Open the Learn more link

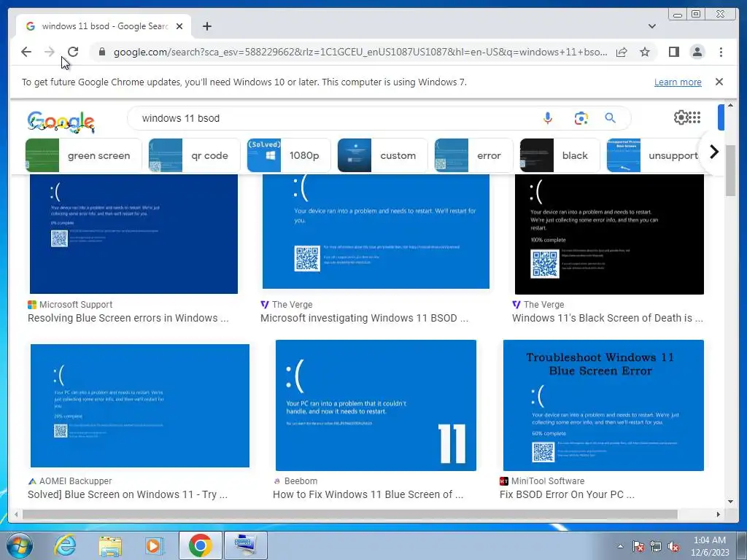pyautogui.click(x=678, y=82)
